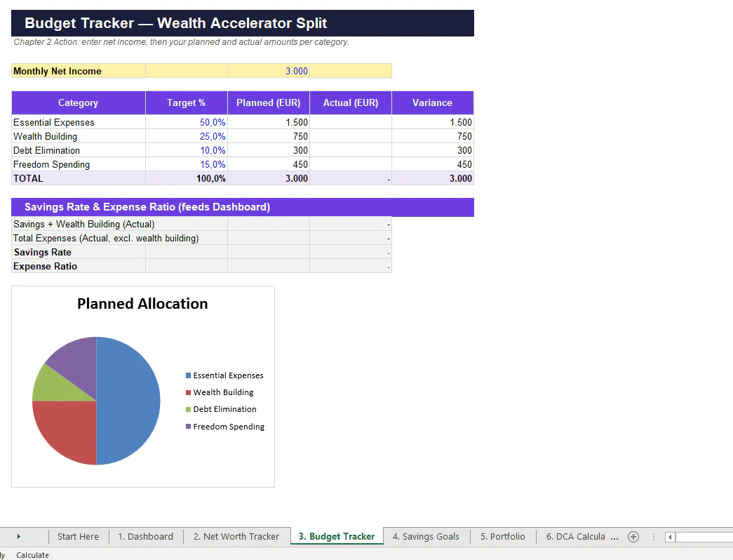
Task: Click the Essential Expenses variance 1.500 cell
Action: pyautogui.click(x=432, y=122)
